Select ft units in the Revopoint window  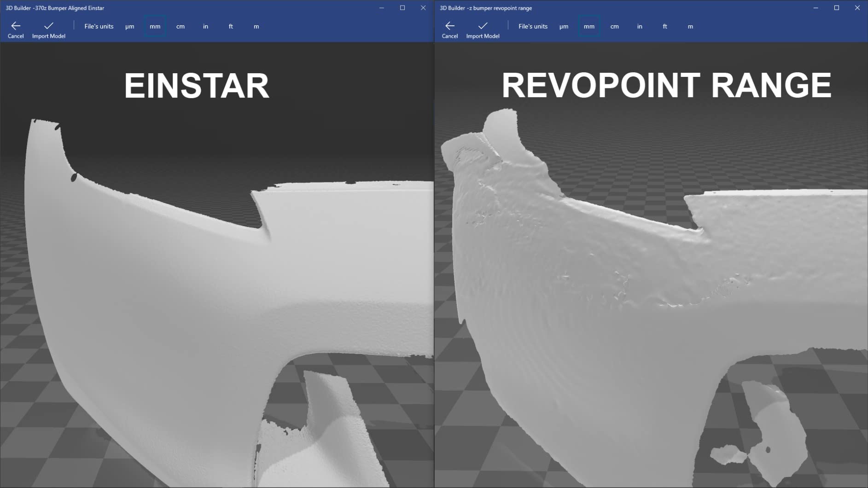664,26
